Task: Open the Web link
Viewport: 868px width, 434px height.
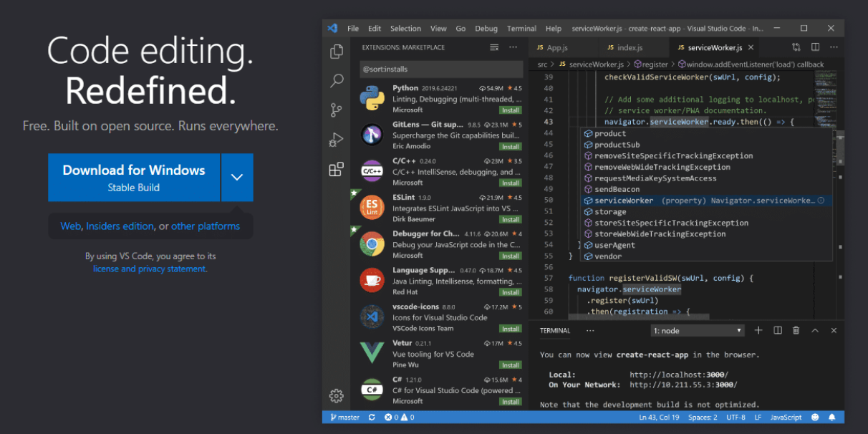Action: [70, 226]
